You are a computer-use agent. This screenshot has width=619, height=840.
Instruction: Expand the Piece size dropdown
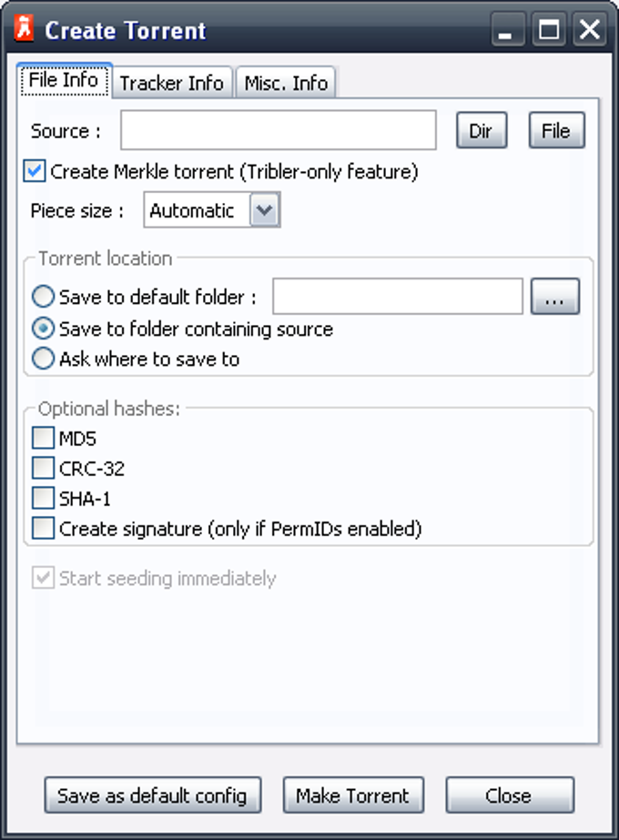click(x=264, y=211)
